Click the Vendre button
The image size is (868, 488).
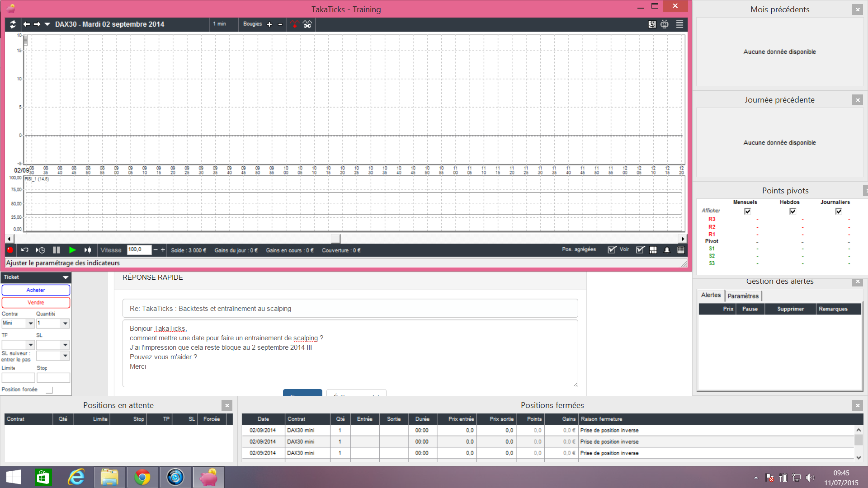36,302
